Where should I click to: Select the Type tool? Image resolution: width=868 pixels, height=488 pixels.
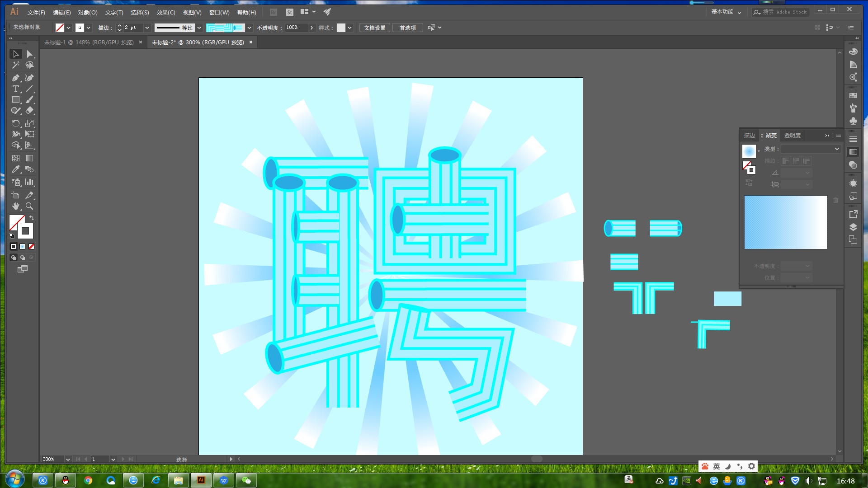click(x=15, y=89)
